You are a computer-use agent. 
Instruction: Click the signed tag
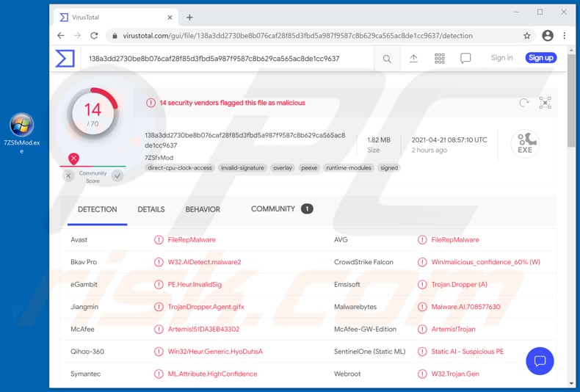point(389,168)
